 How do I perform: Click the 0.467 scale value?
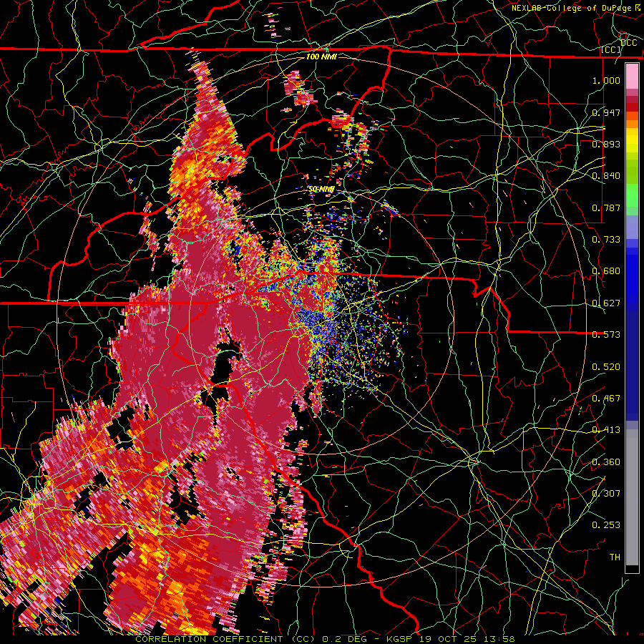606,399
